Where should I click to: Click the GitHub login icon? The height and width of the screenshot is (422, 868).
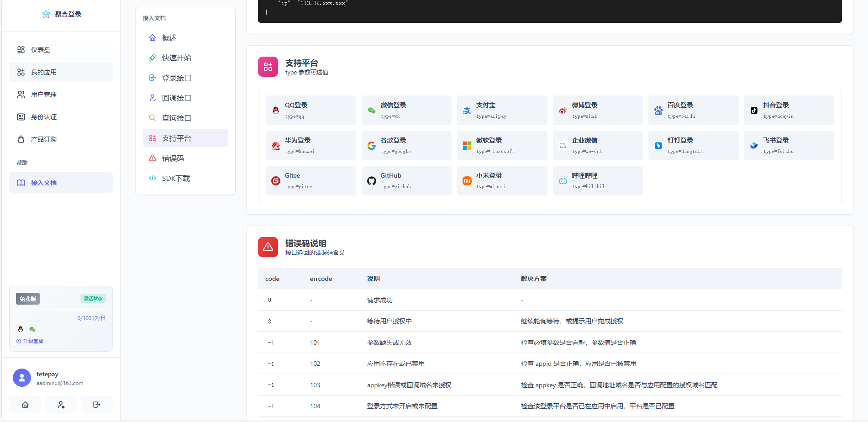pyautogui.click(x=371, y=180)
